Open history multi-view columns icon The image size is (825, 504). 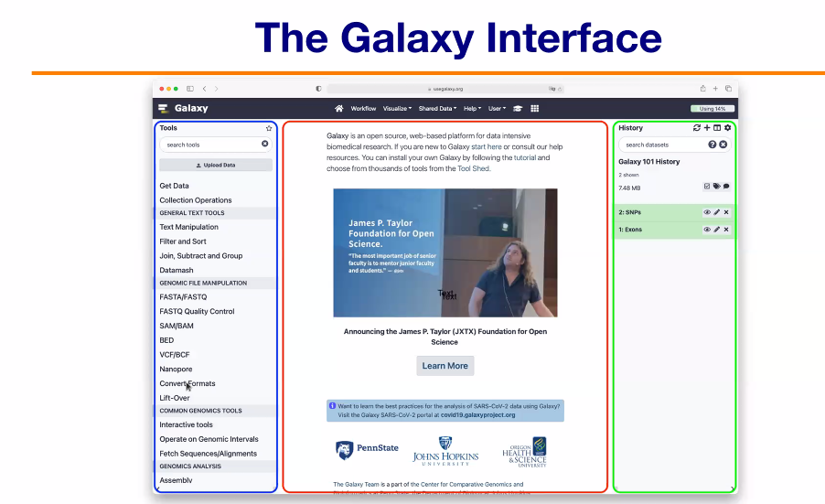(717, 128)
